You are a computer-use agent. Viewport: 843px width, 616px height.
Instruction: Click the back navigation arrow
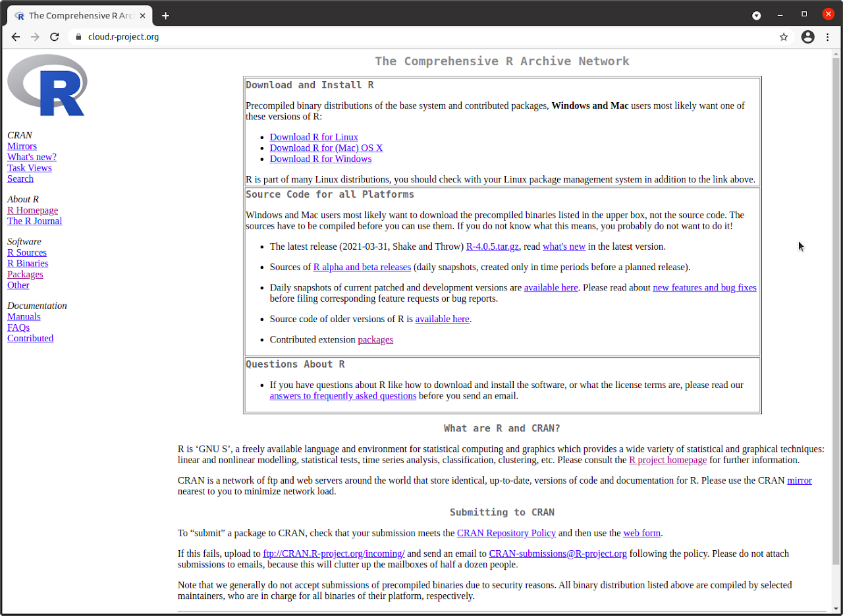pos(16,37)
